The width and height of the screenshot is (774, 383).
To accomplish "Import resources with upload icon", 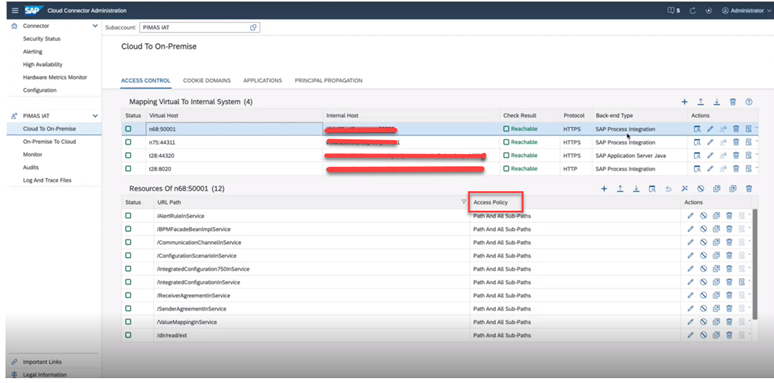I will pos(620,189).
